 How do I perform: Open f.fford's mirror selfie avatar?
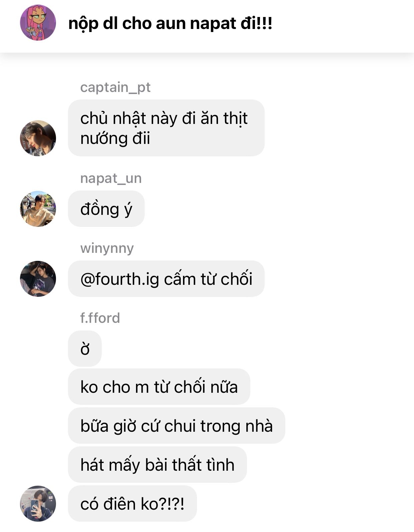[38, 503]
